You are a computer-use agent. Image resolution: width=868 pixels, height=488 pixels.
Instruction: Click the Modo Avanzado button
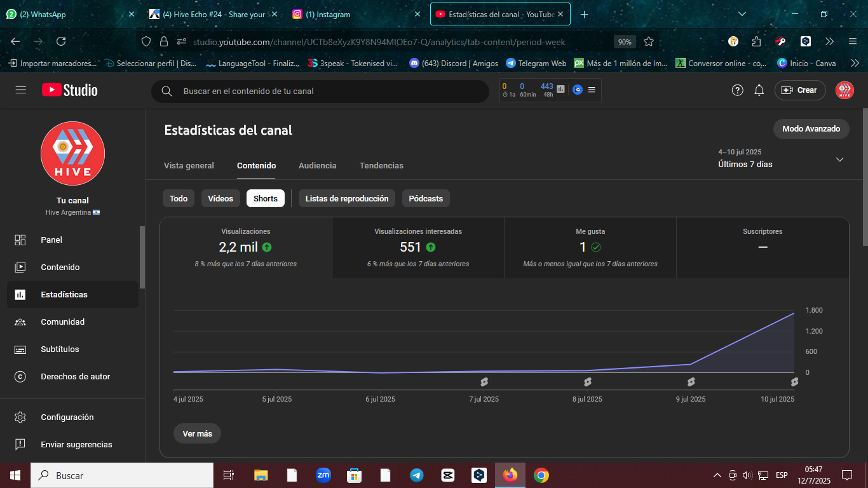[x=811, y=129]
